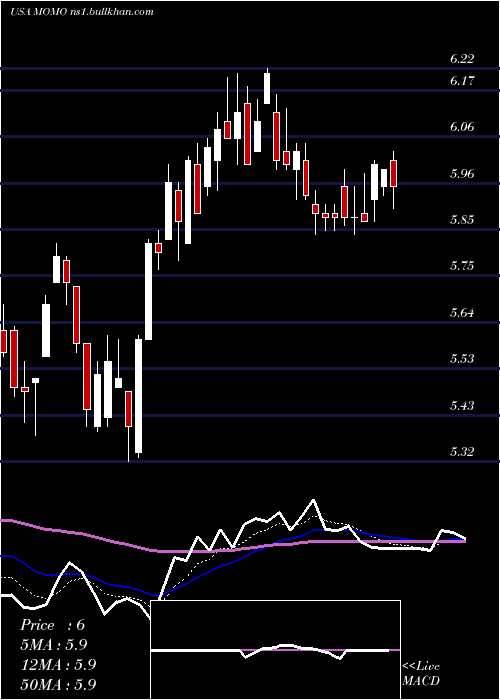The height and width of the screenshot is (700, 500).
Task: Click the 6.06 price level label
Action: coord(461,127)
